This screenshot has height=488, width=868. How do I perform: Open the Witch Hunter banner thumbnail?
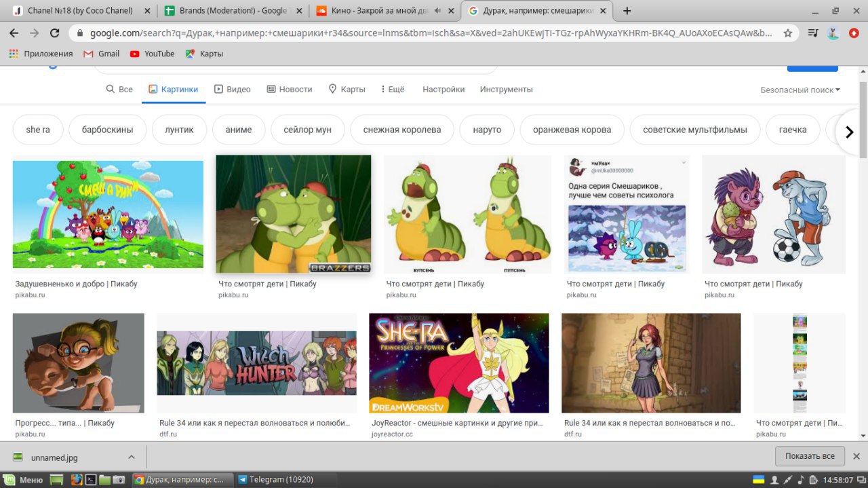(256, 363)
